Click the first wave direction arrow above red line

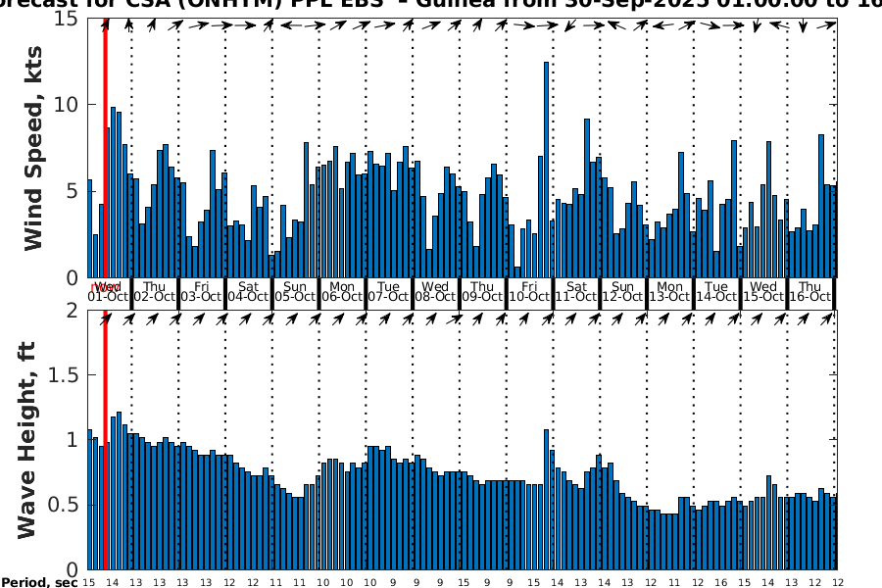[x=107, y=318]
